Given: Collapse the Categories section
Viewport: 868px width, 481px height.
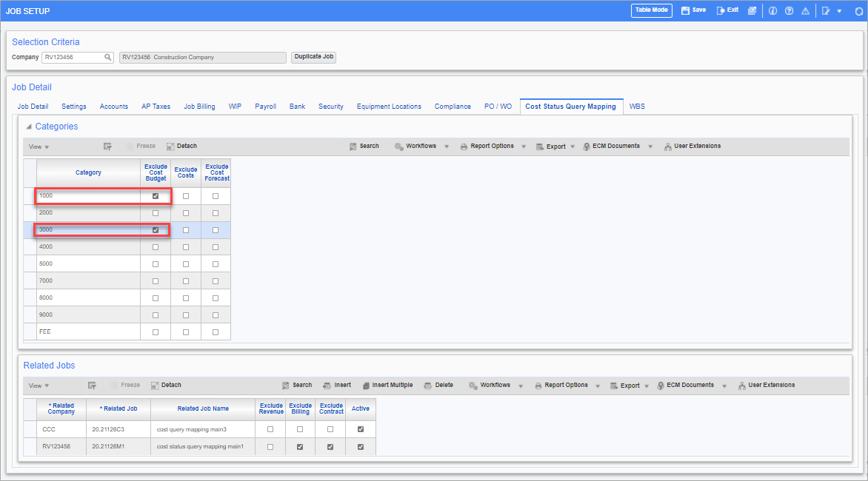Looking at the screenshot, I should pyautogui.click(x=29, y=127).
